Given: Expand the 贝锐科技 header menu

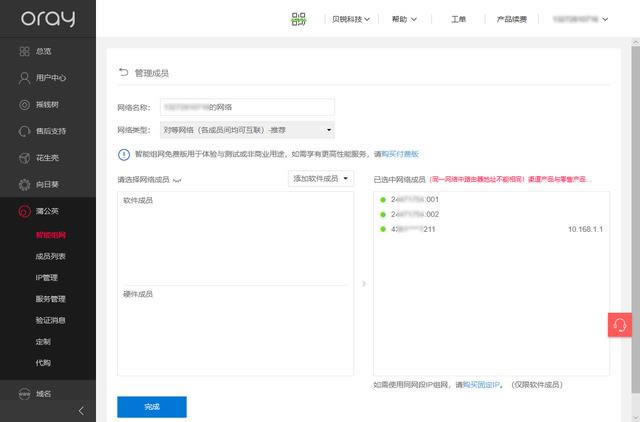Looking at the screenshot, I should pos(351,19).
